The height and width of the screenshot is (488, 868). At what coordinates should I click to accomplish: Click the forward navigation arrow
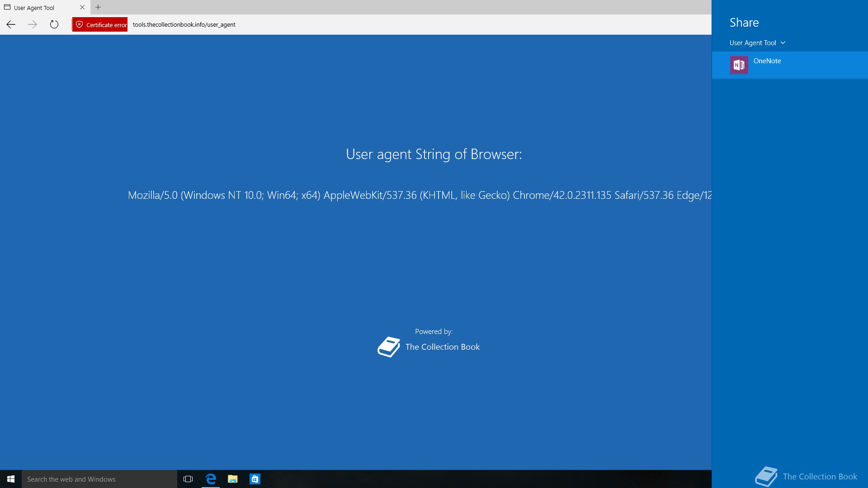click(33, 24)
